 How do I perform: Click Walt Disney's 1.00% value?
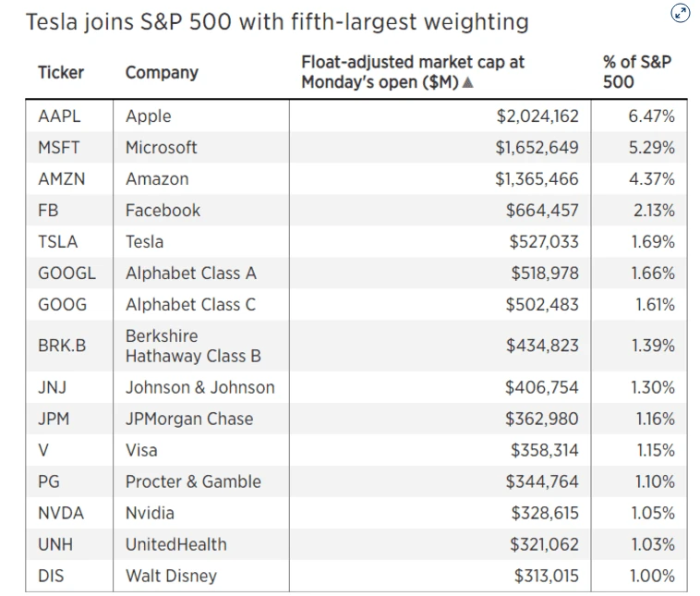tap(652, 577)
